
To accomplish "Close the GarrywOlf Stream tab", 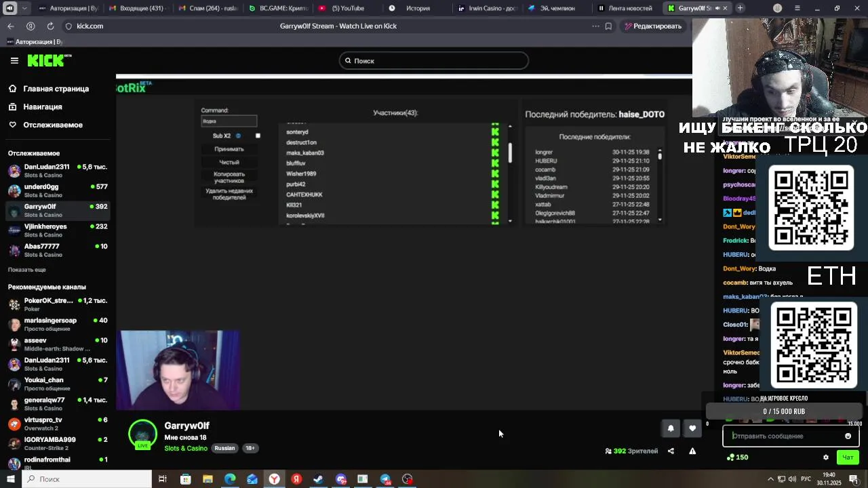I will [725, 8].
